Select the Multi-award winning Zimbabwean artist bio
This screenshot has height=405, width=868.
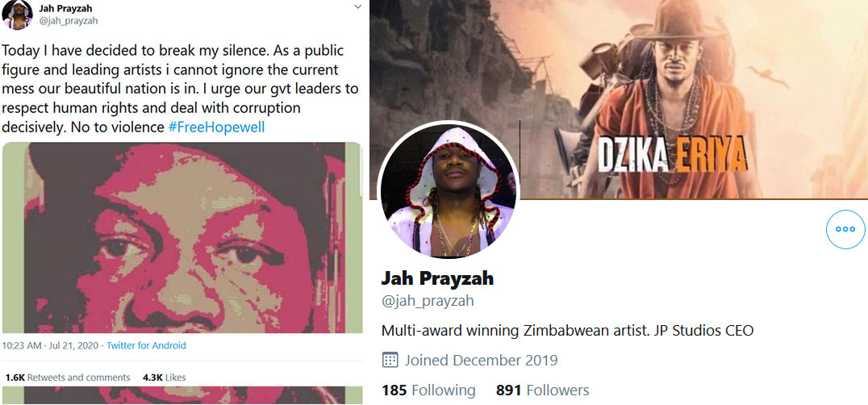567,331
